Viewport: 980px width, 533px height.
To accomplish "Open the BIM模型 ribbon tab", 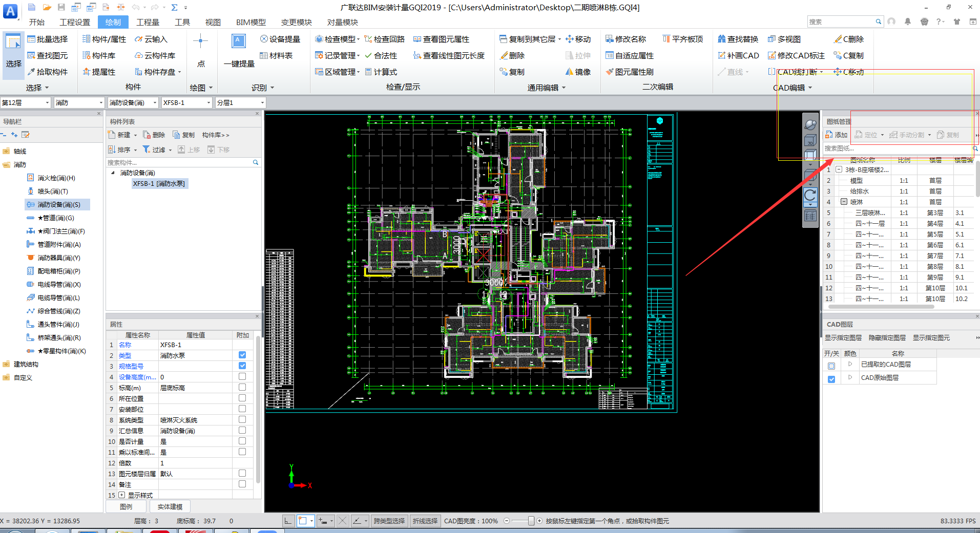I will [251, 22].
